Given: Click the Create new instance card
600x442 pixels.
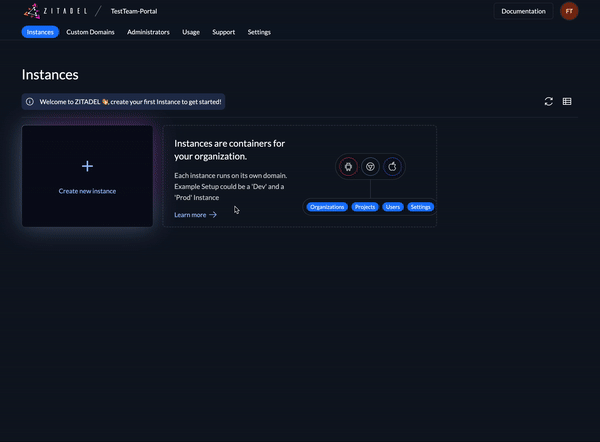Looking at the screenshot, I should tap(87, 176).
